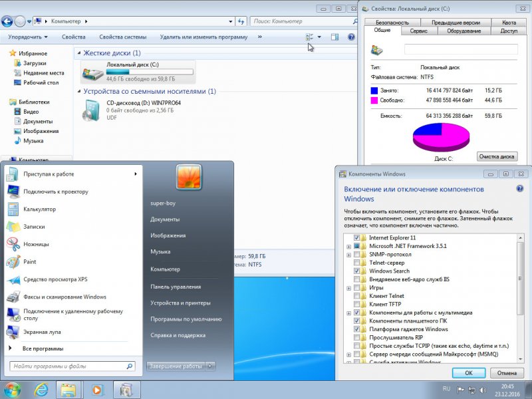The image size is (532, 399).
Task: Open Предыдущие версии tab
Action: pos(456,23)
